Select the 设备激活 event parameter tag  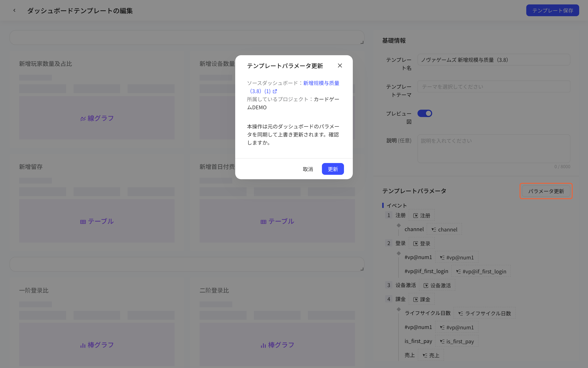pyautogui.click(x=437, y=285)
